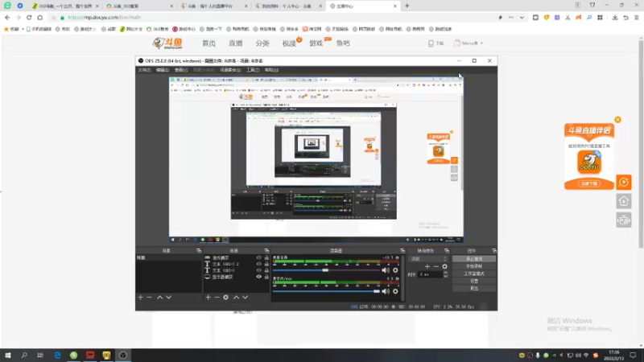Open the transition type 淡出 dropdown
Image resolution: width=644 pixels, height=362 pixels.
tap(428, 259)
